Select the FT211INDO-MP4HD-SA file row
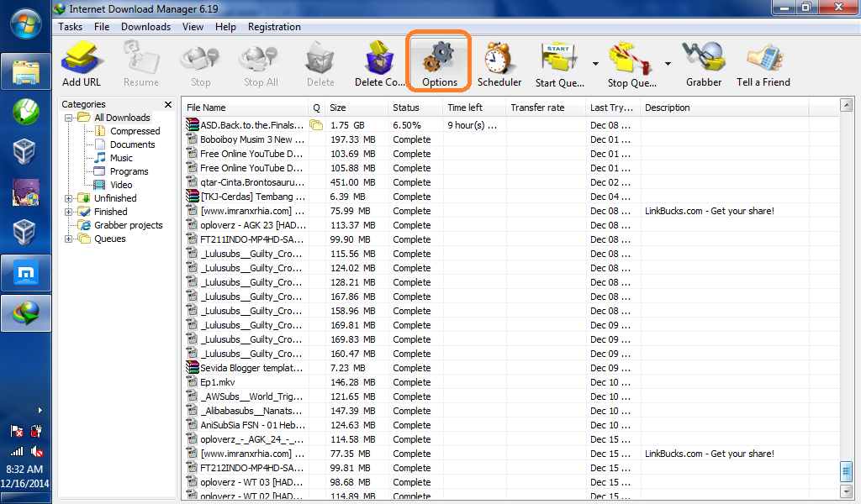Screen dimensions: 861x504 click(510, 239)
